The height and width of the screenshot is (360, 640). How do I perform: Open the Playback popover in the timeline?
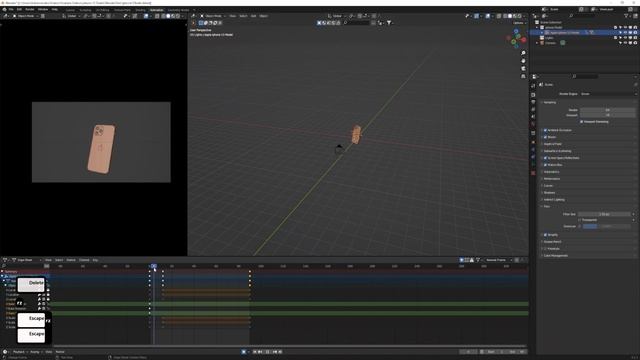(20, 352)
